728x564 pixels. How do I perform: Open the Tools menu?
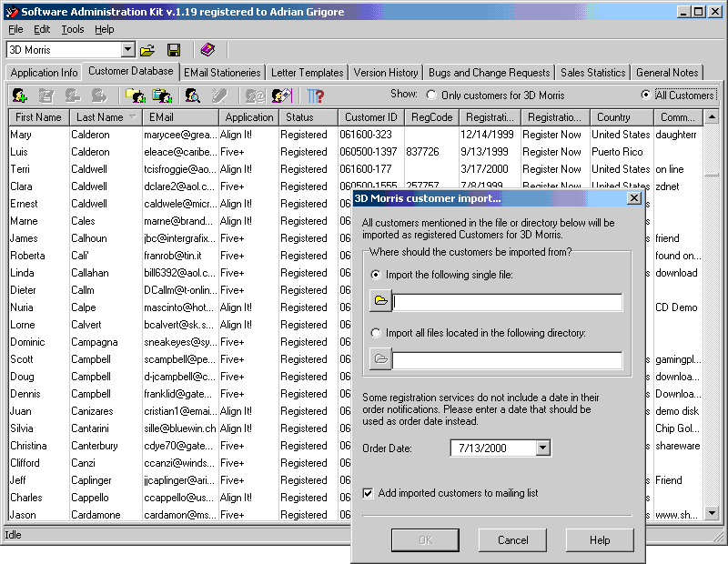coord(73,29)
